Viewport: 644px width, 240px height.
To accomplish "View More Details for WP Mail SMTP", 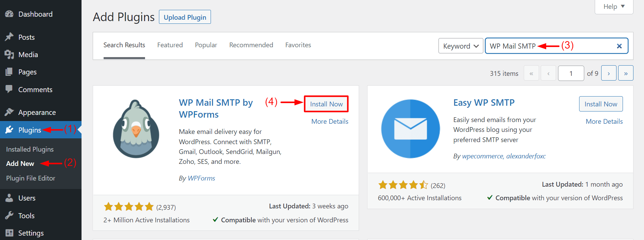I will pos(330,121).
